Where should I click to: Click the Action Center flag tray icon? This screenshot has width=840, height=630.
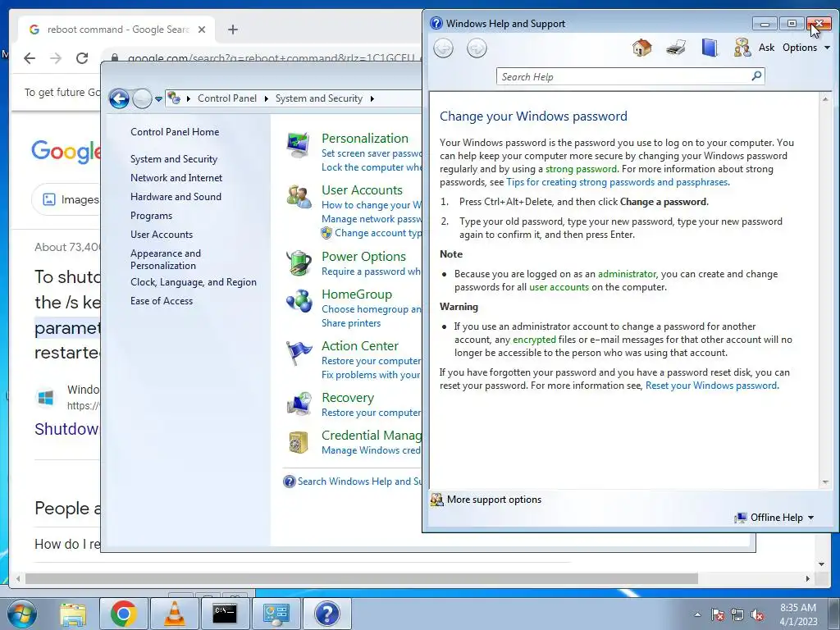(718, 614)
